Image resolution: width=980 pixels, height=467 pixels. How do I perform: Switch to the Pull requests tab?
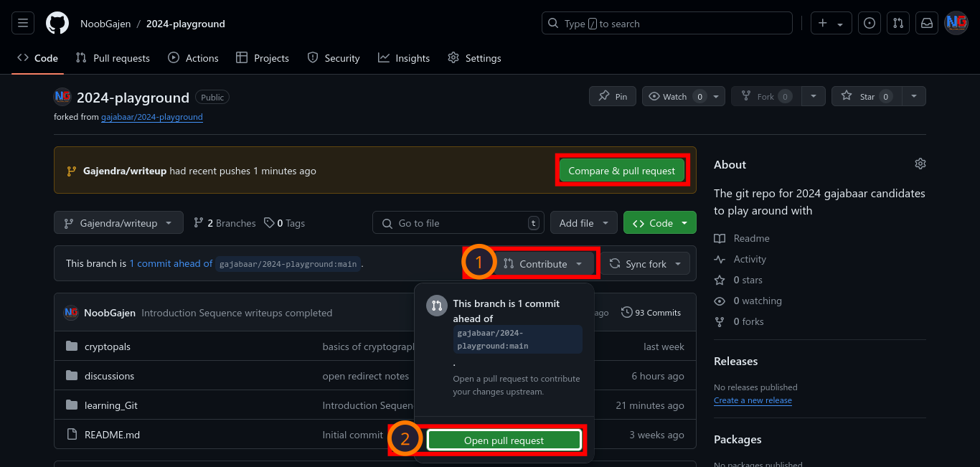[113, 58]
